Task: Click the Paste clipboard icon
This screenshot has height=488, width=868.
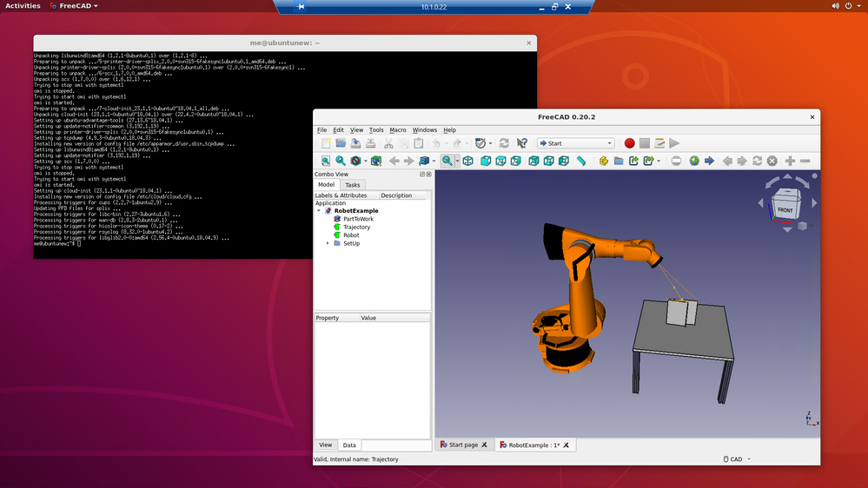Action: (x=419, y=143)
